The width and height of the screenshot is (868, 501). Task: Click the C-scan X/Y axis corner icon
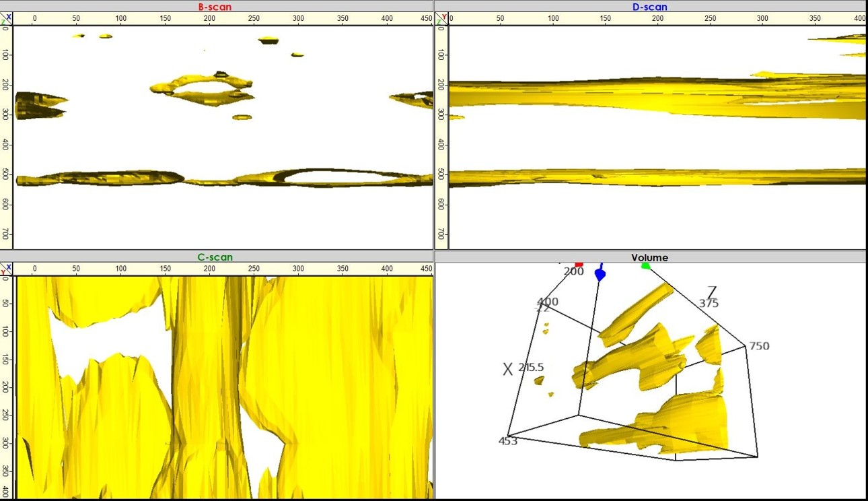(x=6, y=269)
